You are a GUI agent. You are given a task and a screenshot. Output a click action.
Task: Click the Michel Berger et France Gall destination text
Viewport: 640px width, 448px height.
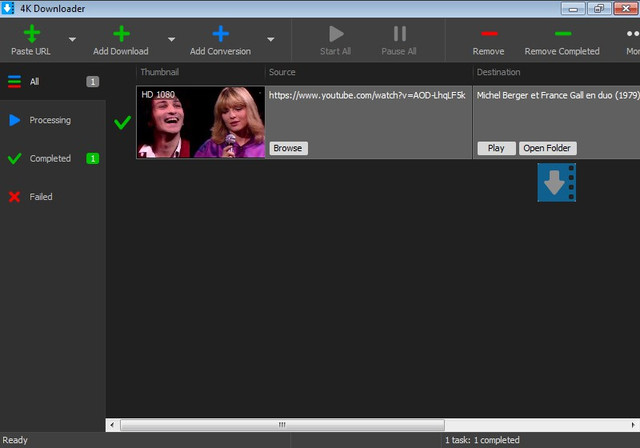point(558,95)
